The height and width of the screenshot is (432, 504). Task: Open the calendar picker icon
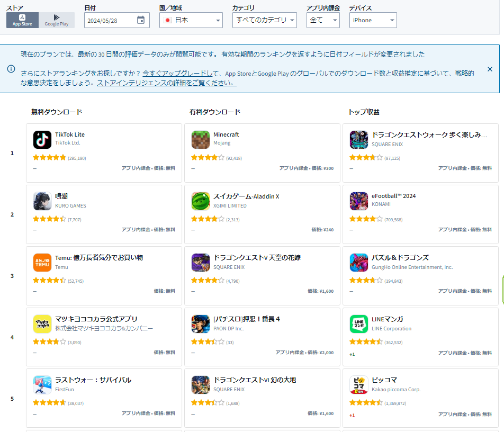click(141, 20)
